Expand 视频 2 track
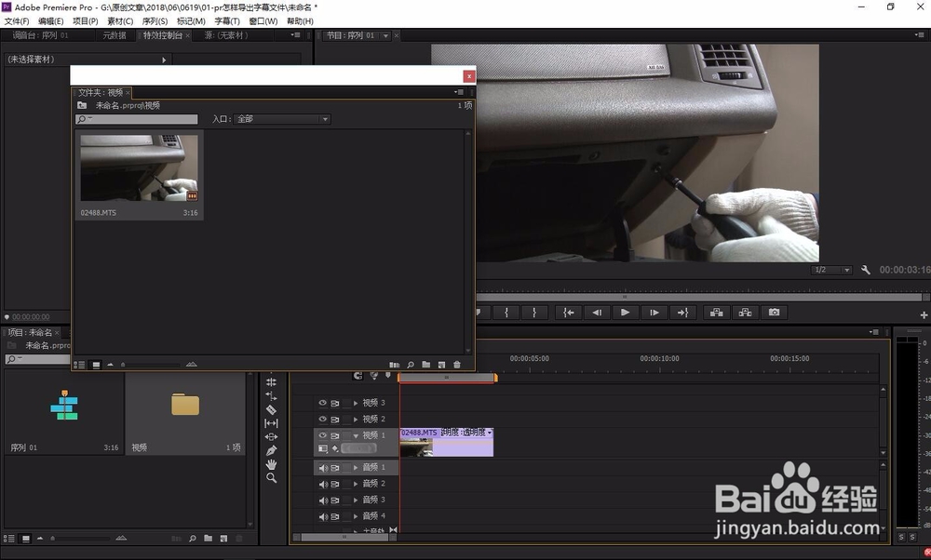Screen dimensions: 931x560 (356, 419)
